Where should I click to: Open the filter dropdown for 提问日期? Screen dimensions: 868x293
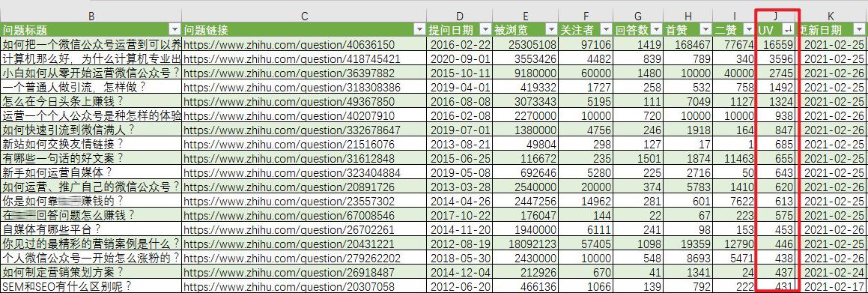point(486,30)
